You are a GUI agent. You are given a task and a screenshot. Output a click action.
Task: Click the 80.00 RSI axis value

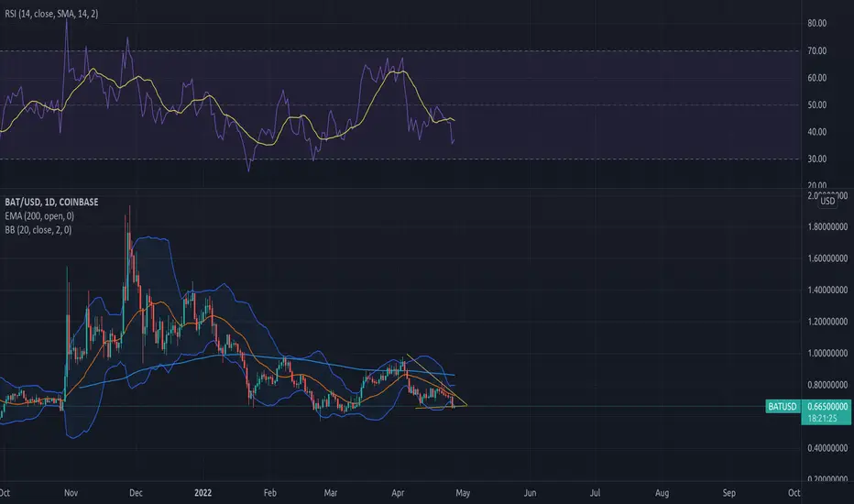click(x=817, y=23)
